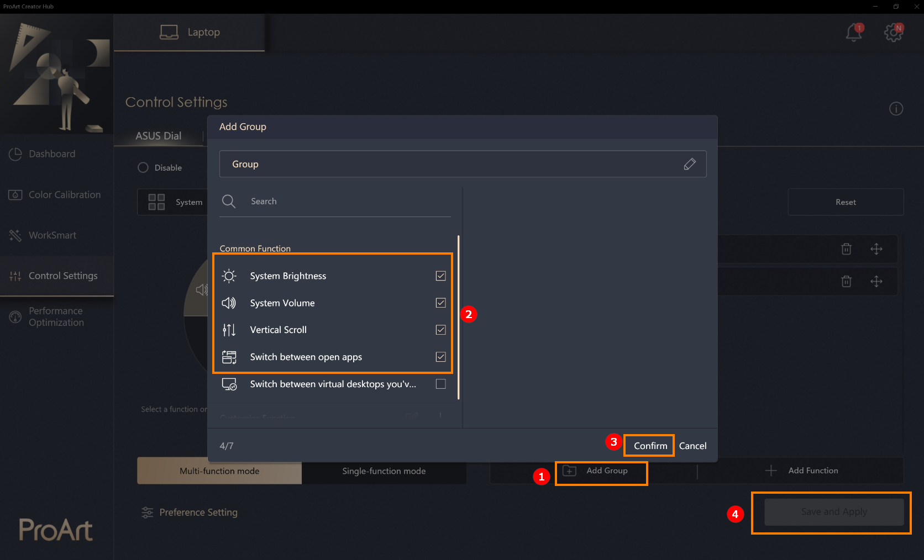Image resolution: width=924 pixels, height=560 pixels.
Task: Click the virtual desktops switch icon
Action: (x=229, y=384)
